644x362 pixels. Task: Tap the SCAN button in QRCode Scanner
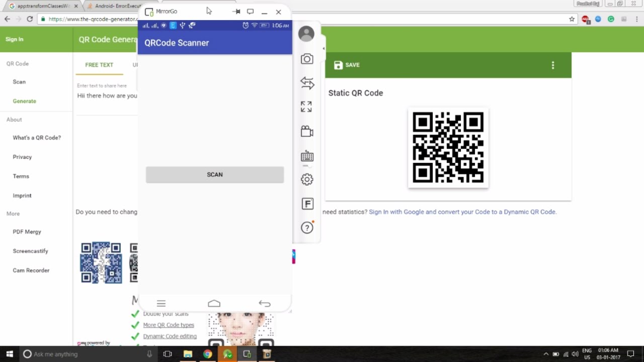click(x=215, y=174)
